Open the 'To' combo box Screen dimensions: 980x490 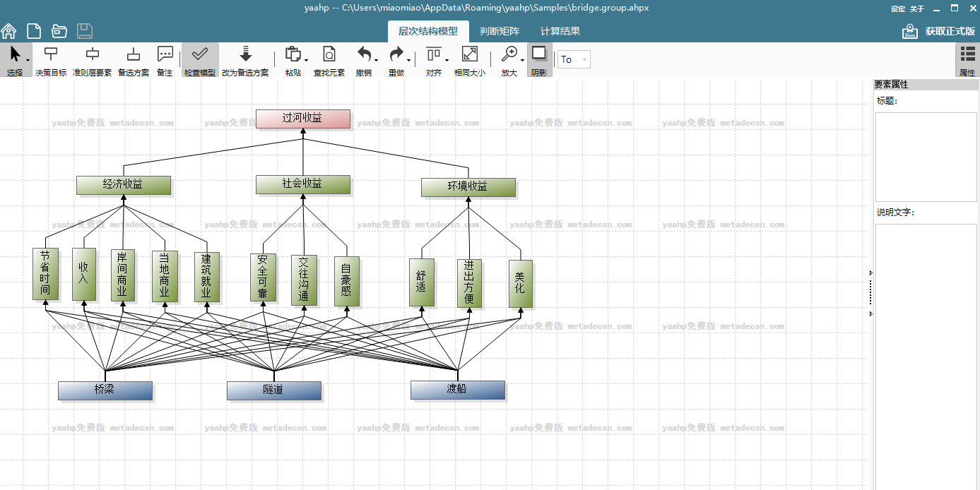pyautogui.click(x=573, y=60)
